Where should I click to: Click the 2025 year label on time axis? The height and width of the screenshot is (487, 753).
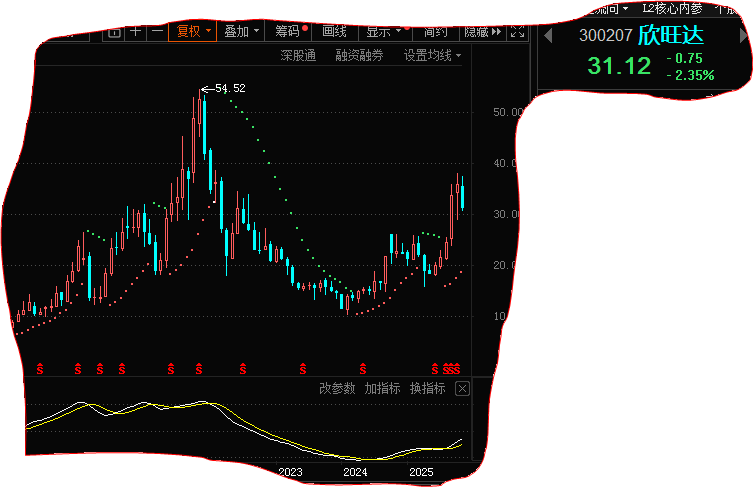coord(421,472)
